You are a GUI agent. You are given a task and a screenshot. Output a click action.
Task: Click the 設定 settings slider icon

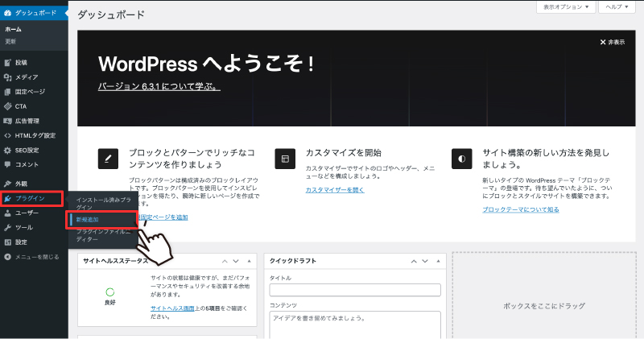7,242
